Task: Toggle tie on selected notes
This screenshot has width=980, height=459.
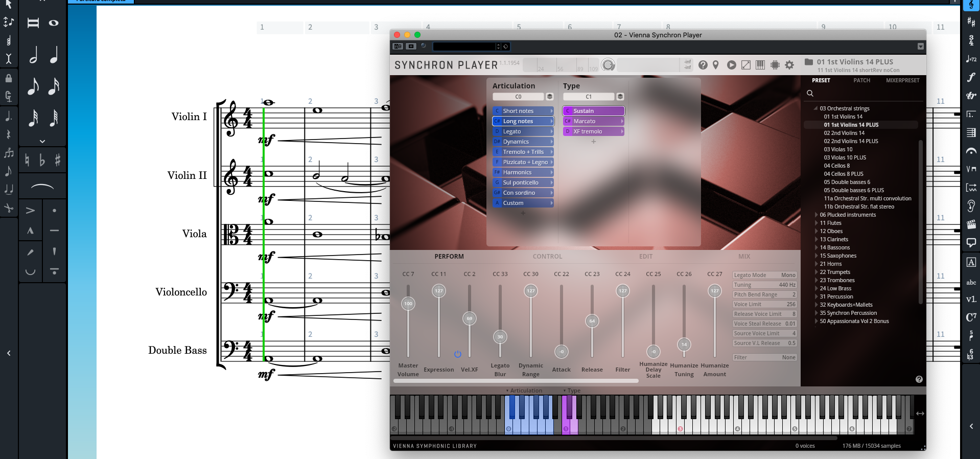Action: (x=9, y=189)
